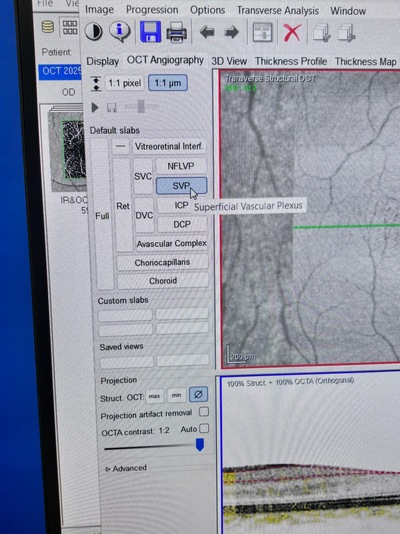Select the SVC slab

click(143, 176)
